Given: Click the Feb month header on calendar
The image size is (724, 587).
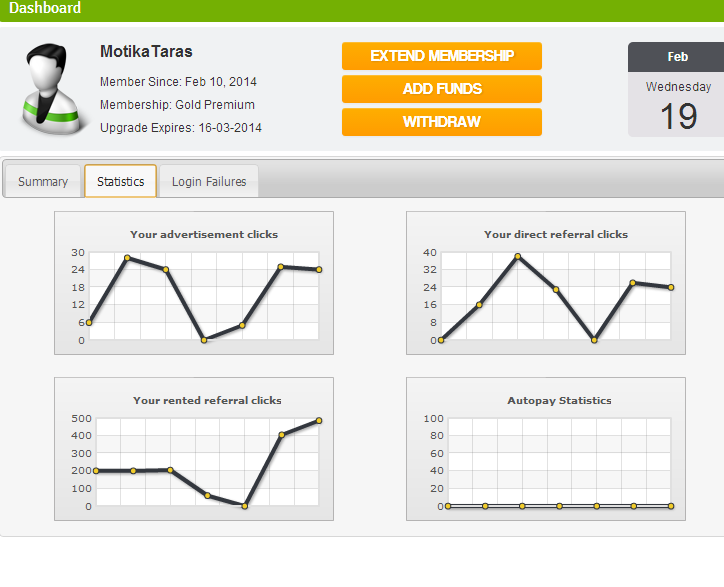Looking at the screenshot, I should 677,57.
